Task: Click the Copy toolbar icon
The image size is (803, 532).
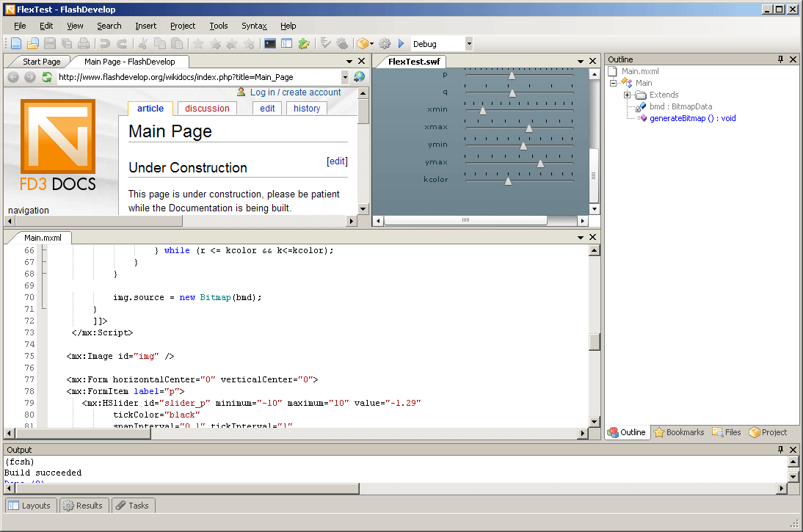Action: 160,44
